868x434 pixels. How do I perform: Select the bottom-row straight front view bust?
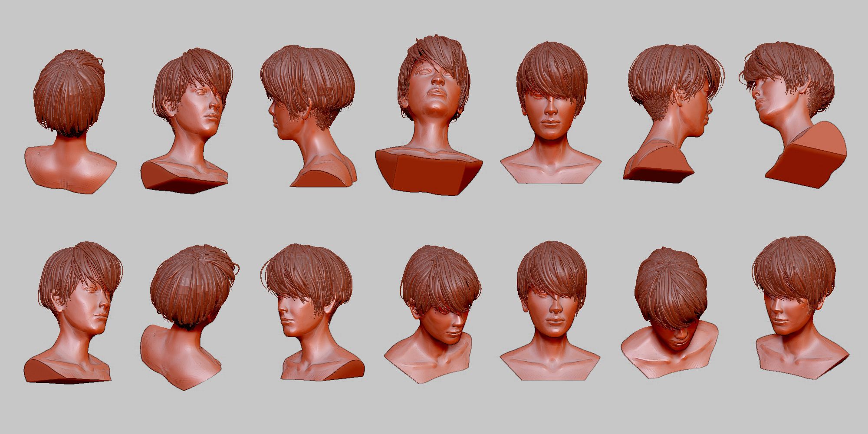coord(551,311)
